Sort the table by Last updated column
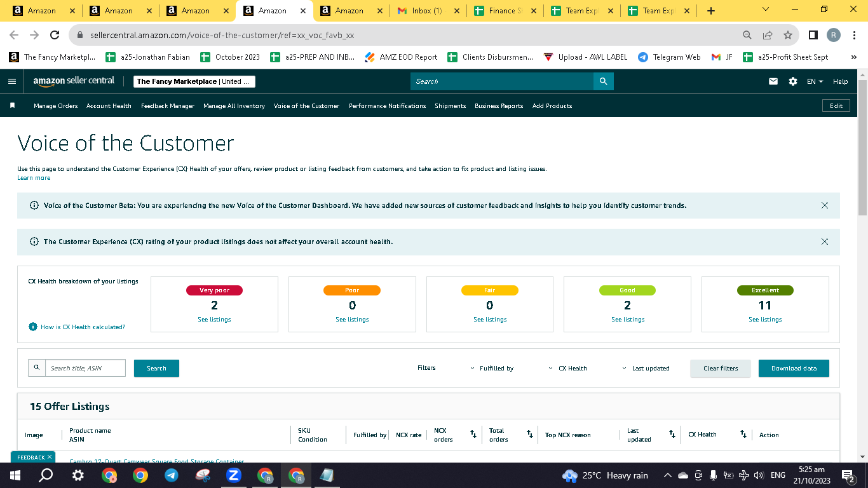Viewport: 868px width, 488px height. (672, 434)
